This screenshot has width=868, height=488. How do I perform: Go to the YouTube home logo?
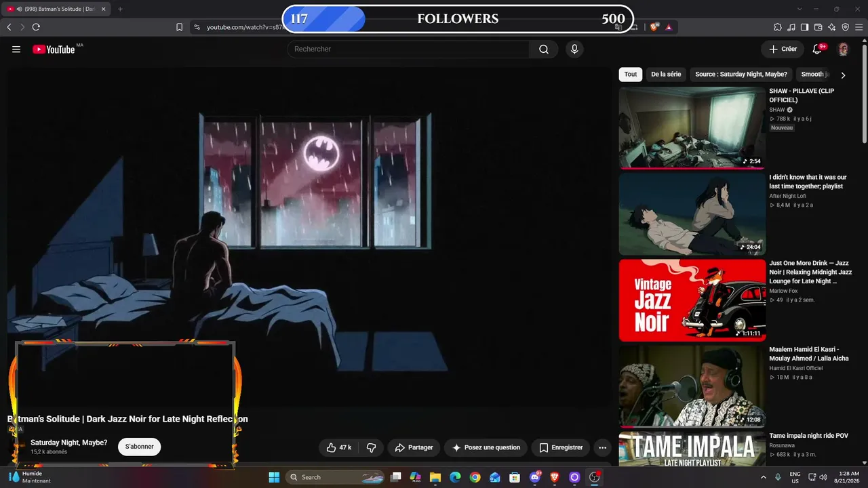click(54, 49)
